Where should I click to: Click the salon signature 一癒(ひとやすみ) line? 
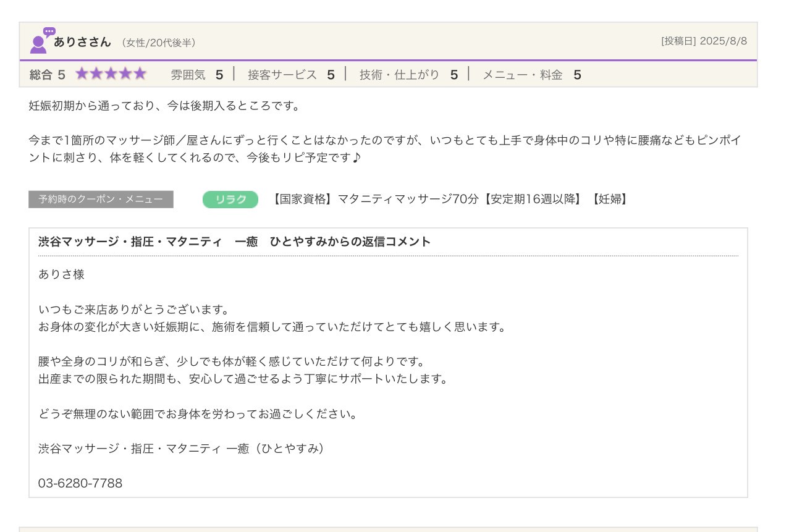[x=181, y=449]
